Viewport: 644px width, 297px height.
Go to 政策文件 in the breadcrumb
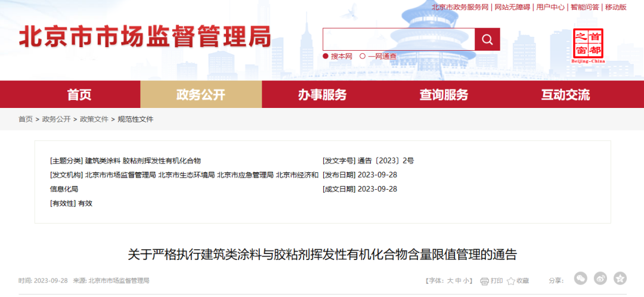(94, 119)
